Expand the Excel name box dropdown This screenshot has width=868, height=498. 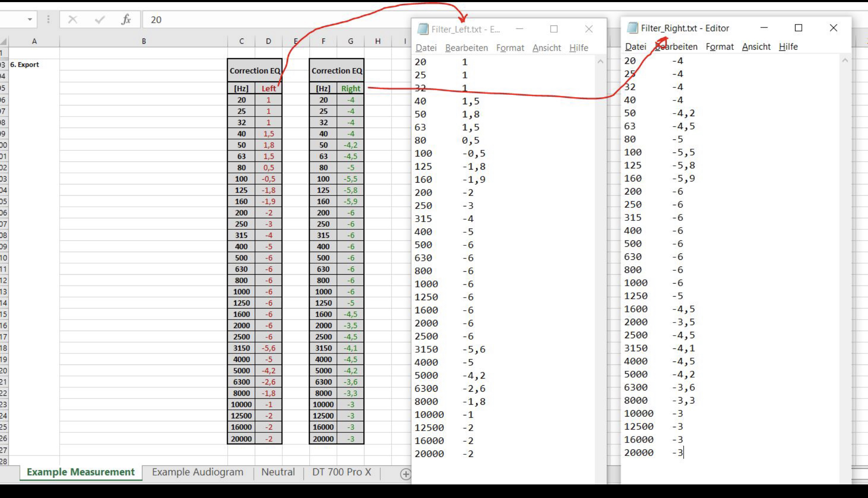[30, 19]
